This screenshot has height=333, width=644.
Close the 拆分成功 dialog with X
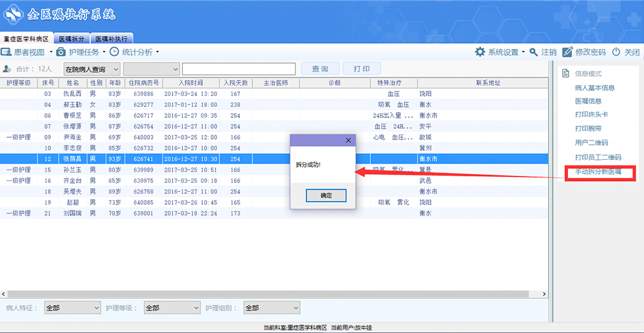click(349, 140)
